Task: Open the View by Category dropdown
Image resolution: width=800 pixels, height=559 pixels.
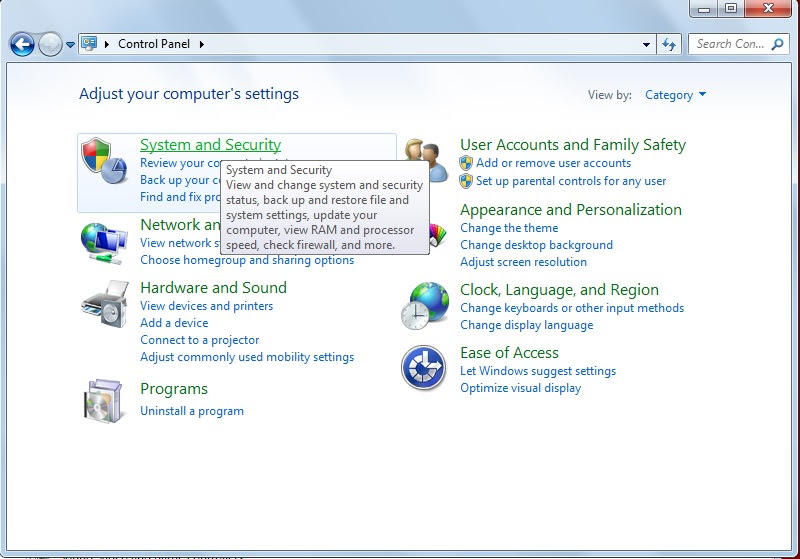Action: point(676,95)
